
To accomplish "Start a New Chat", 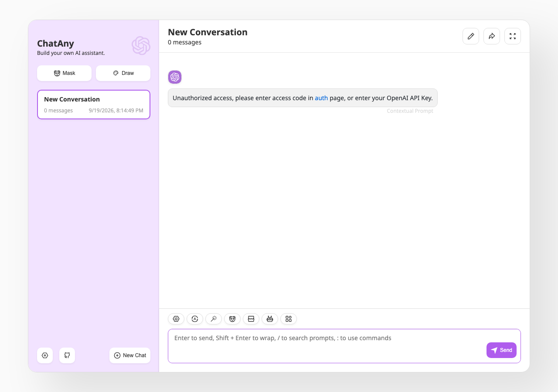I will [130, 355].
